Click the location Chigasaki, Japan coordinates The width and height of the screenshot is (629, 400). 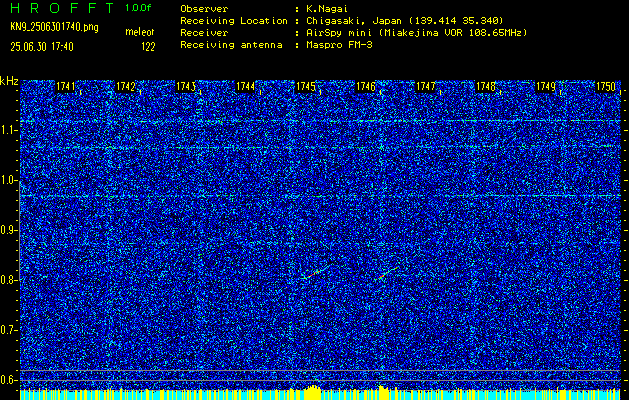coord(405,20)
